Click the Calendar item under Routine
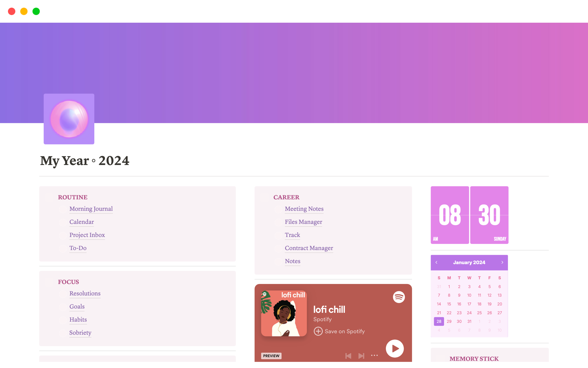 [82, 222]
